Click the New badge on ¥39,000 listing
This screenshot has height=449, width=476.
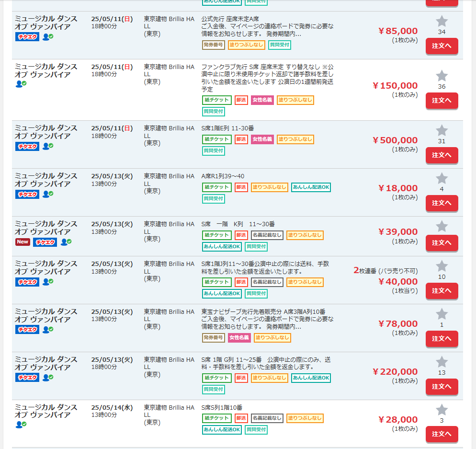click(23, 242)
